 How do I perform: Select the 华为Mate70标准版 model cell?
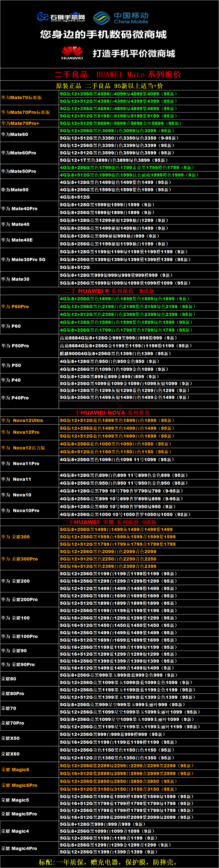pos(30,97)
